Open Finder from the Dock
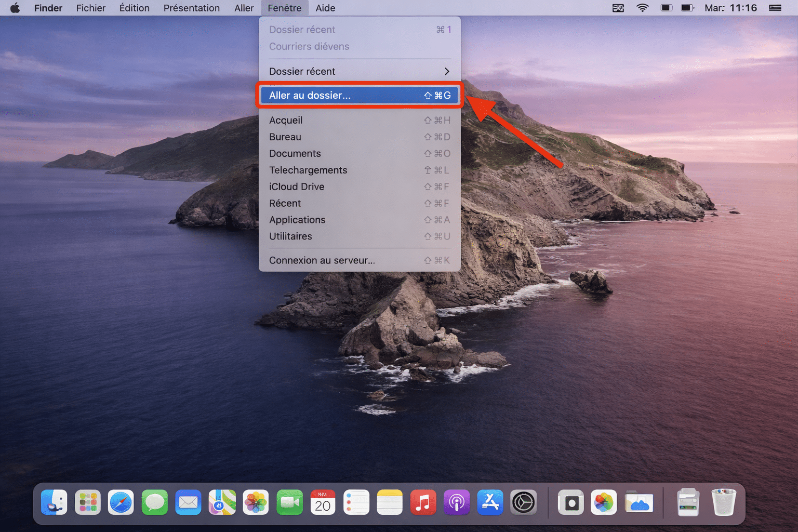 click(x=54, y=502)
